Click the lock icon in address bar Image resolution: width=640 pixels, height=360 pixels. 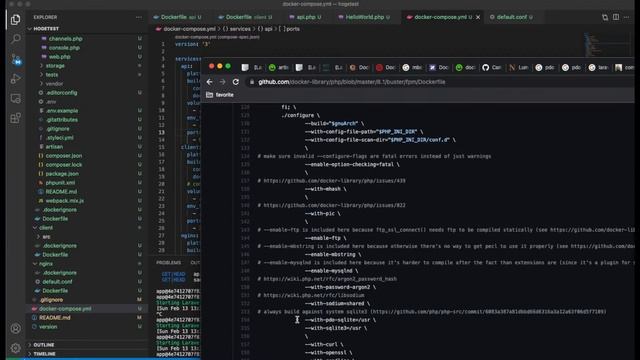pyautogui.click(x=252, y=82)
